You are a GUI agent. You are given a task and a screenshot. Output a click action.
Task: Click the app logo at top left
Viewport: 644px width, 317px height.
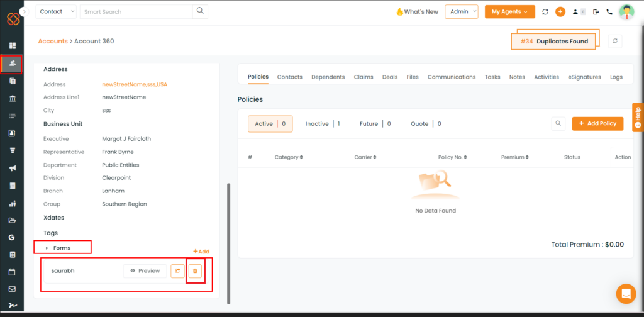point(13,19)
